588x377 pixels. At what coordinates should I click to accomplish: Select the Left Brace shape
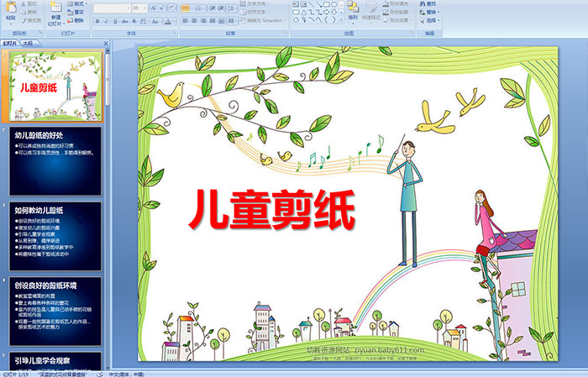coord(326,20)
